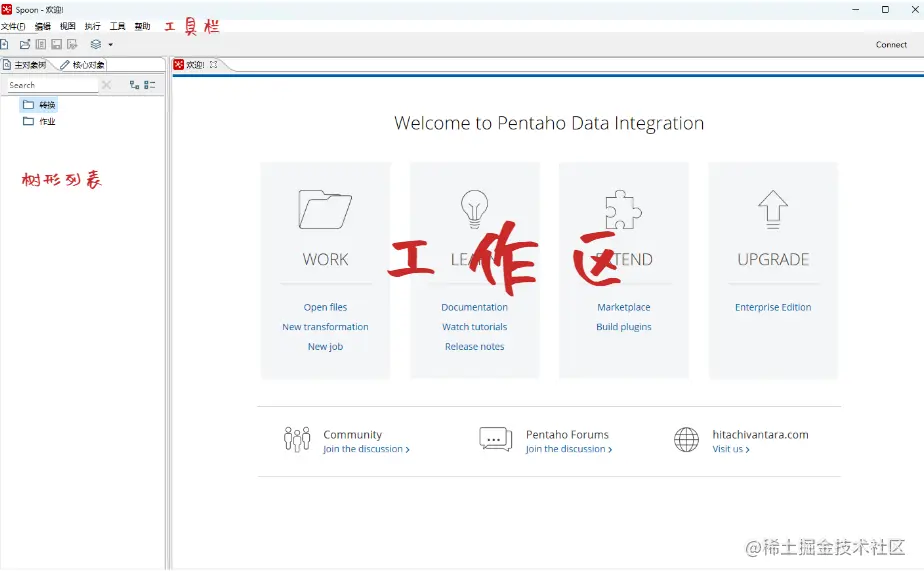The image size is (924, 576).
Task: Click the WORK folder icon
Action: pos(325,209)
